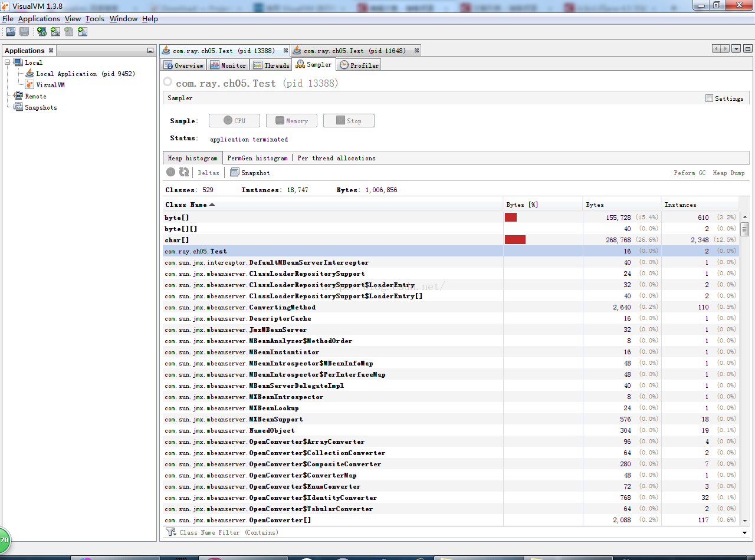This screenshot has height=560, width=755.
Task: Take a Snapshot of results
Action: pyautogui.click(x=250, y=173)
